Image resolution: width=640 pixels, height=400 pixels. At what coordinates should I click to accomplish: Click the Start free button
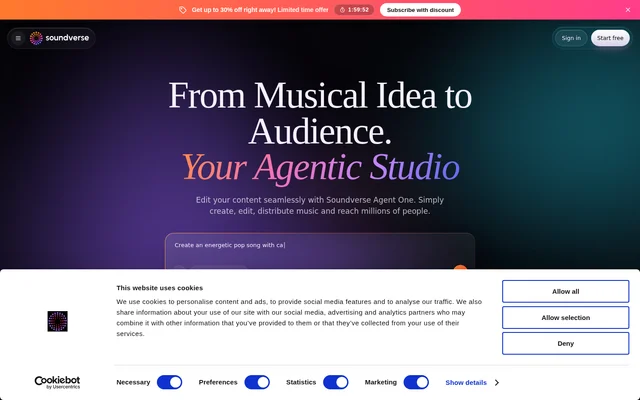click(610, 38)
